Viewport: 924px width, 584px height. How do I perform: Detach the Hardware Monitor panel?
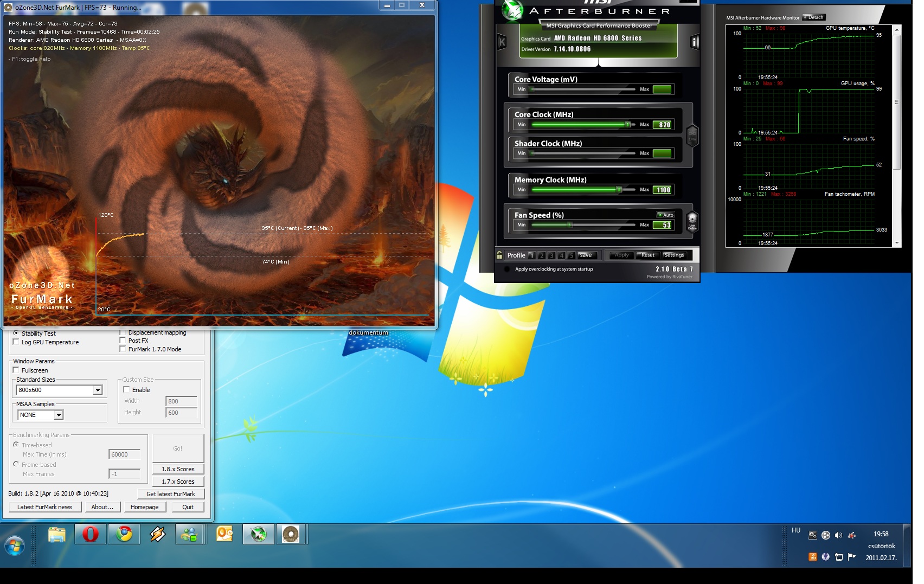(814, 17)
